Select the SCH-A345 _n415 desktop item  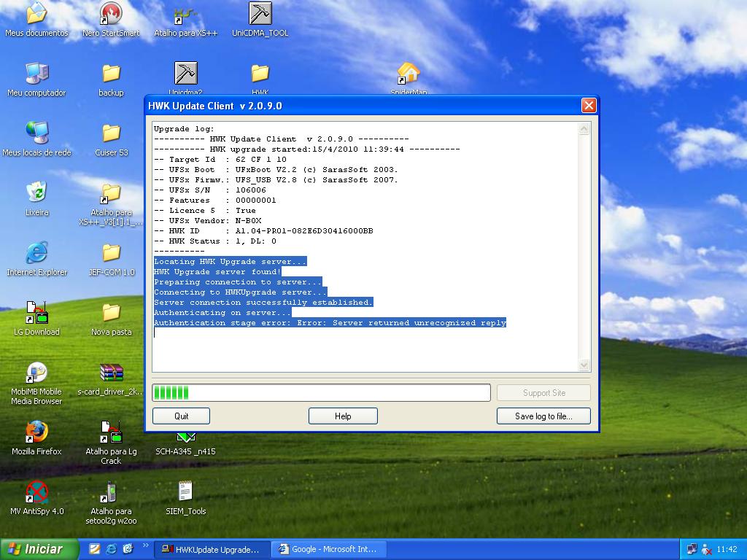pyautogui.click(x=186, y=444)
